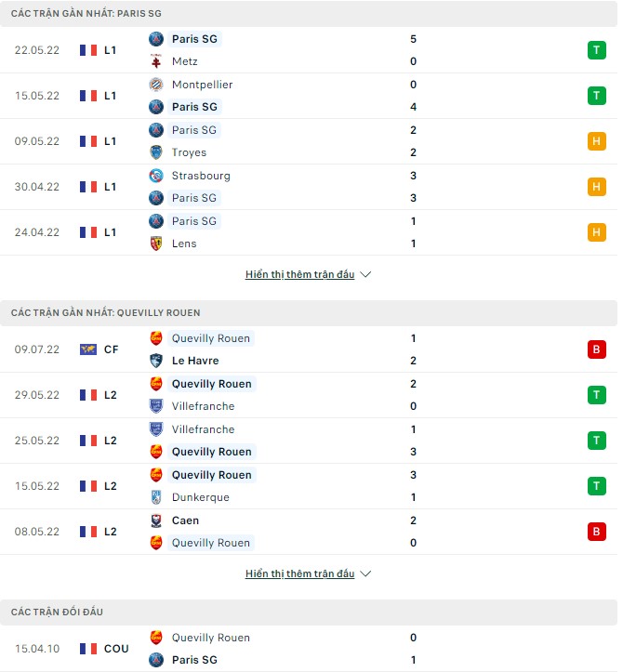The height and width of the screenshot is (672, 623).
Task: Click the Strasbourg club crest icon
Action: (x=156, y=176)
